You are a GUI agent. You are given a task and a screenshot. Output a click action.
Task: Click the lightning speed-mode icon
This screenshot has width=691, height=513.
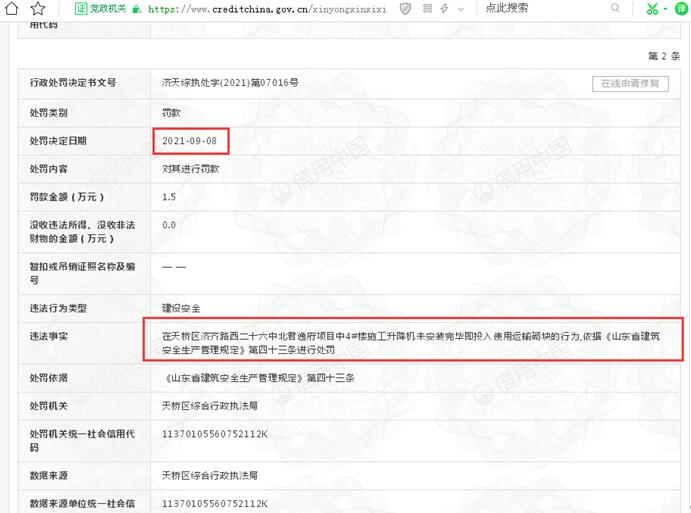point(444,9)
